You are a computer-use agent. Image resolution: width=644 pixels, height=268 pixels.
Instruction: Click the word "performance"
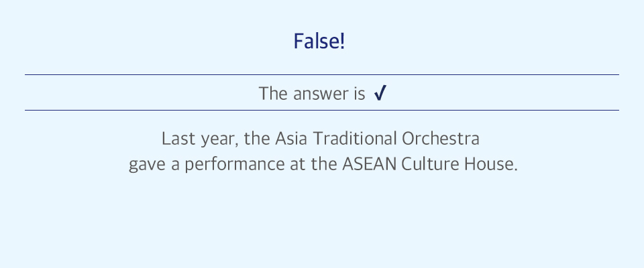[234, 165]
